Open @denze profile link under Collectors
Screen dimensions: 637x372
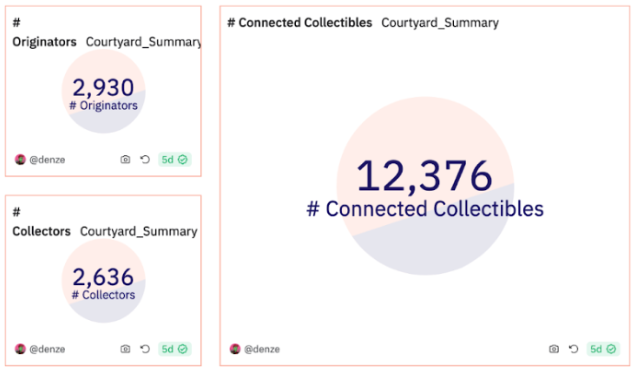tap(47, 349)
